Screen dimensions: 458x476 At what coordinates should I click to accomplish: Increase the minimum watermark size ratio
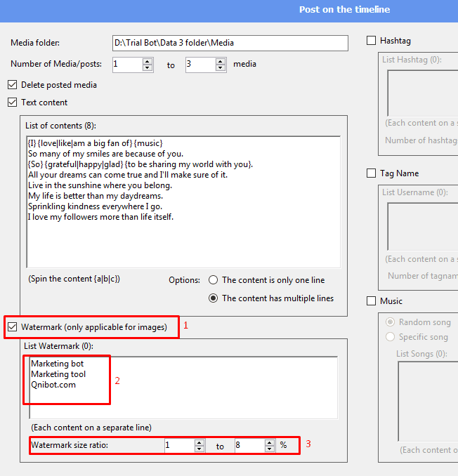click(199, 442)
